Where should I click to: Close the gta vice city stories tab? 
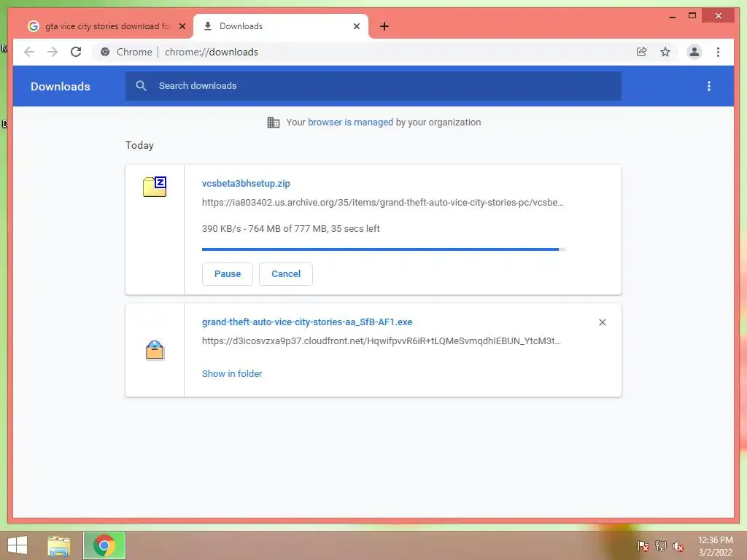point(182,26)
